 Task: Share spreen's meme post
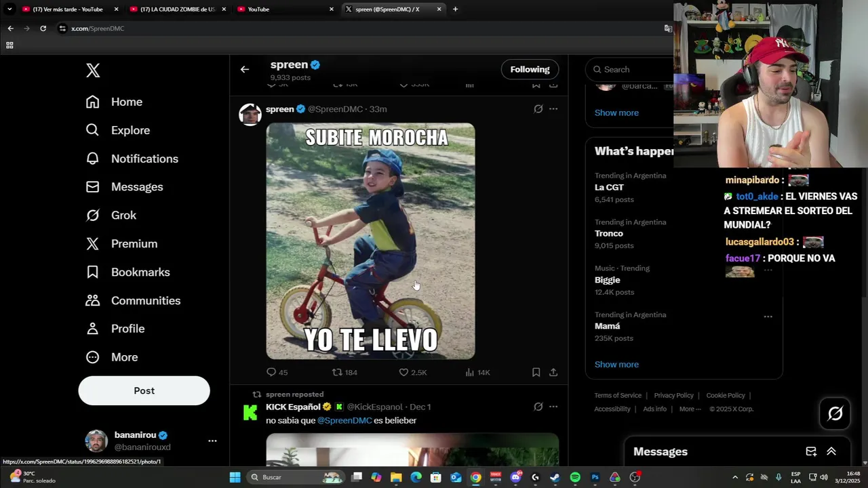pos(553,372)
